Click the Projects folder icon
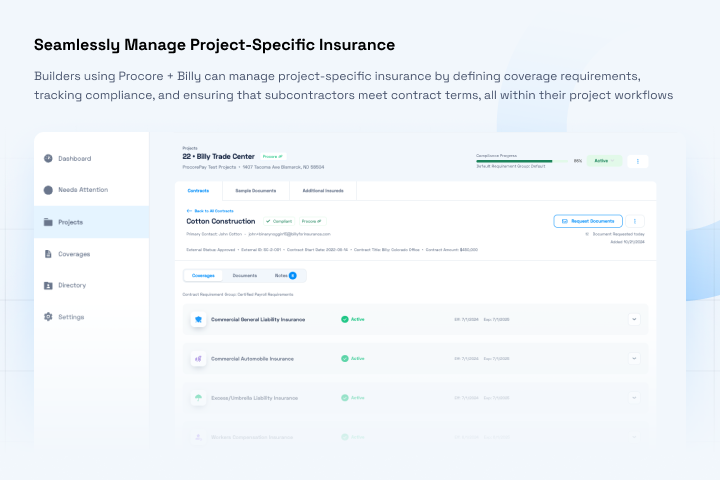 click(x=48, y=222)
